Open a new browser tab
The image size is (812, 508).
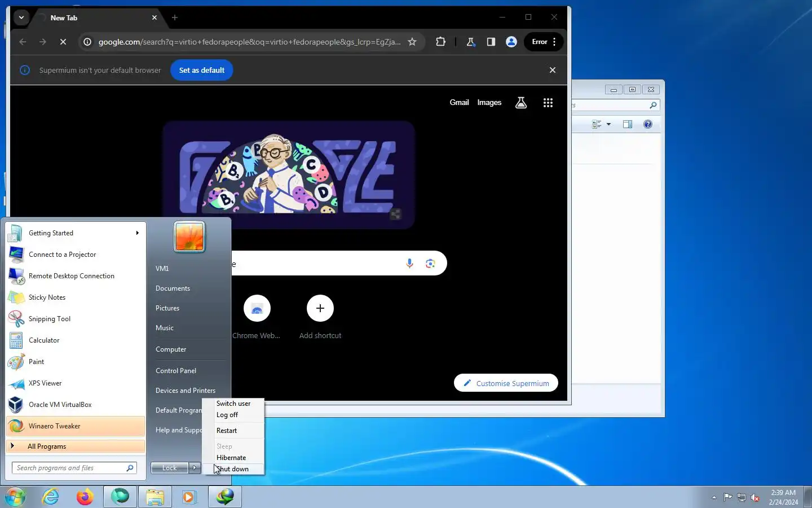pos(175,17)
